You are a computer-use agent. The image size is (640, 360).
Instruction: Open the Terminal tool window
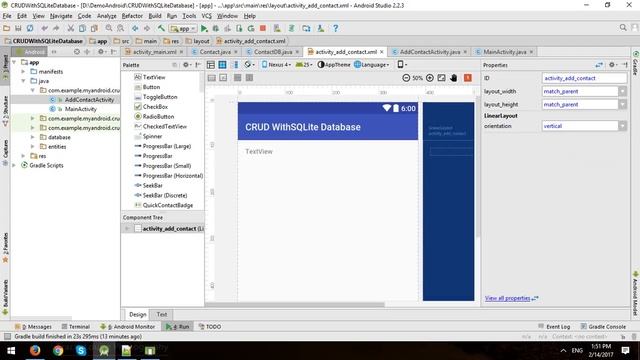pyautogui.click(x=76, y=327)
